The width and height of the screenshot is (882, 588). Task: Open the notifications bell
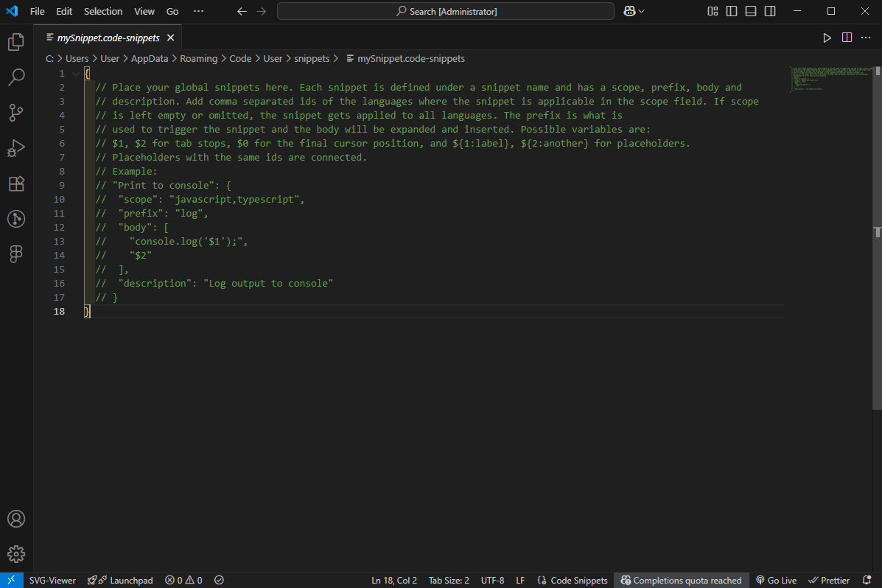[x=867, y=580]
